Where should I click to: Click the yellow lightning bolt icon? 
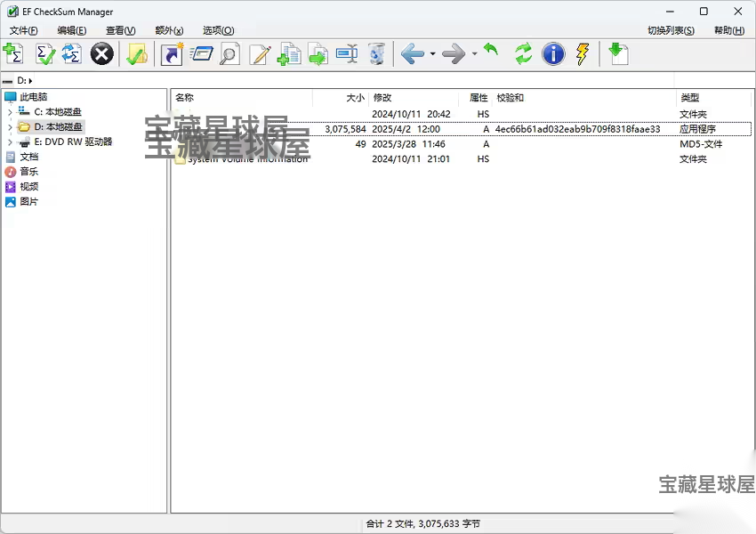point(583,53)
